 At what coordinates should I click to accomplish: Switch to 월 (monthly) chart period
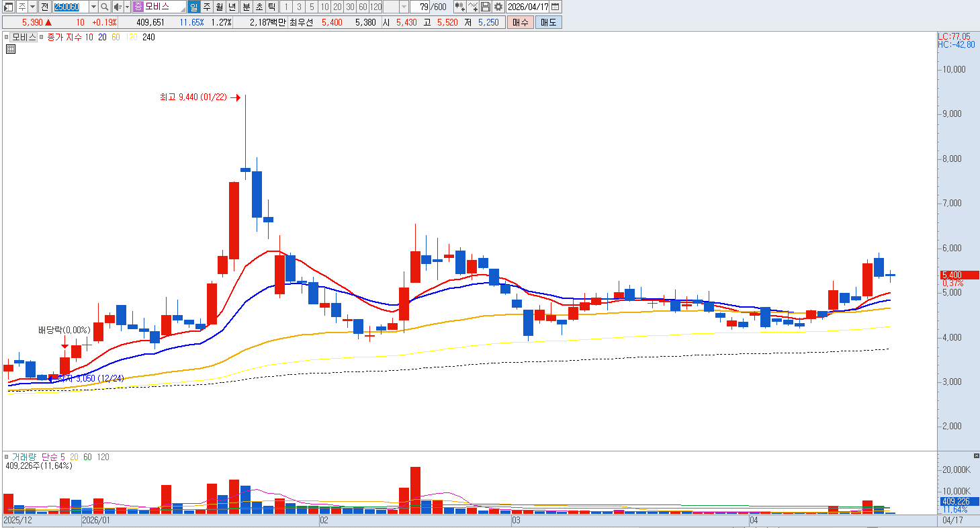click(219, 7)
